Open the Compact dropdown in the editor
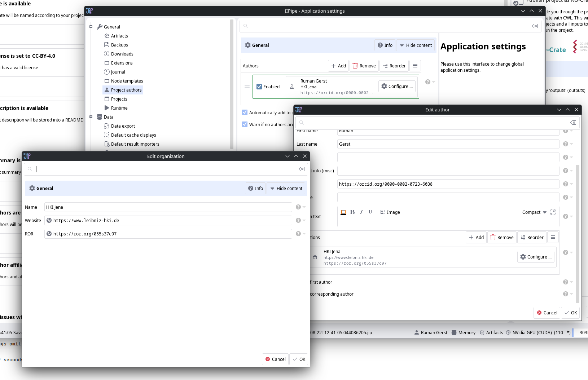Viewport: 588px width, 380px height. tap(534, 212)
